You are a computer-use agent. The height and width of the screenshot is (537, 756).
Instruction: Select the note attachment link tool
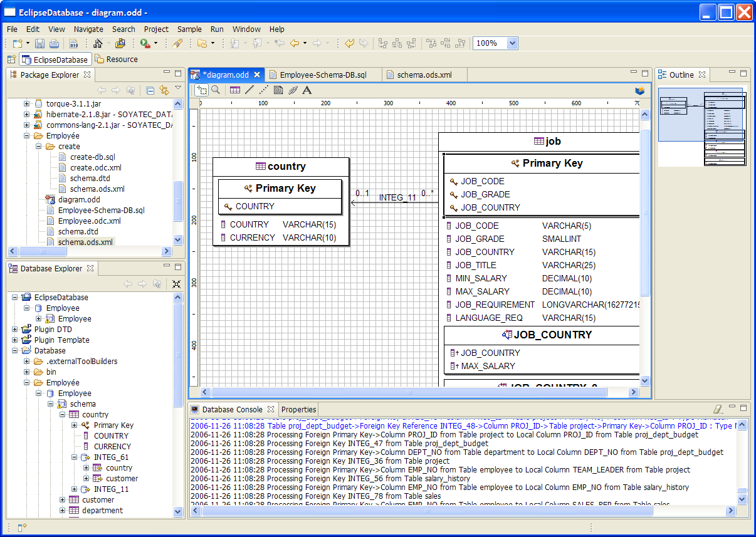click(x=293, y=90)
